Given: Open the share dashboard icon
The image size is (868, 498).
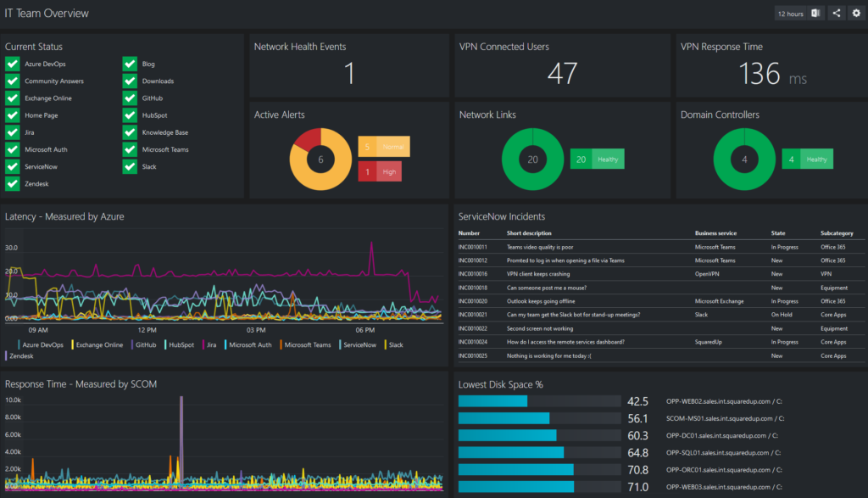Looking at the screenshot, I should pos(837,14).
